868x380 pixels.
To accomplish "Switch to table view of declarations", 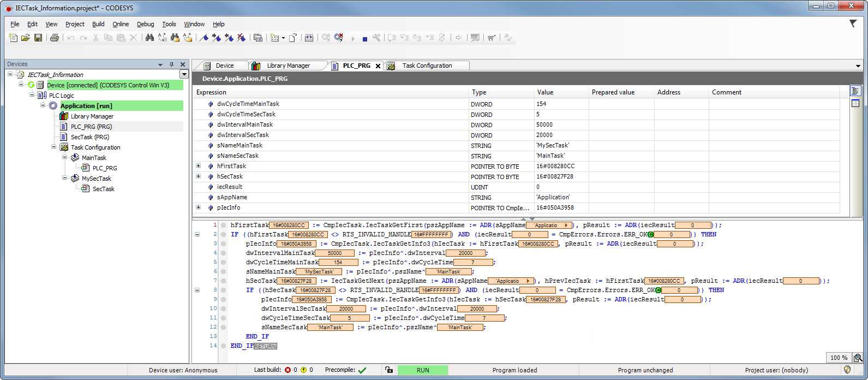I will [x=855, y=103].
